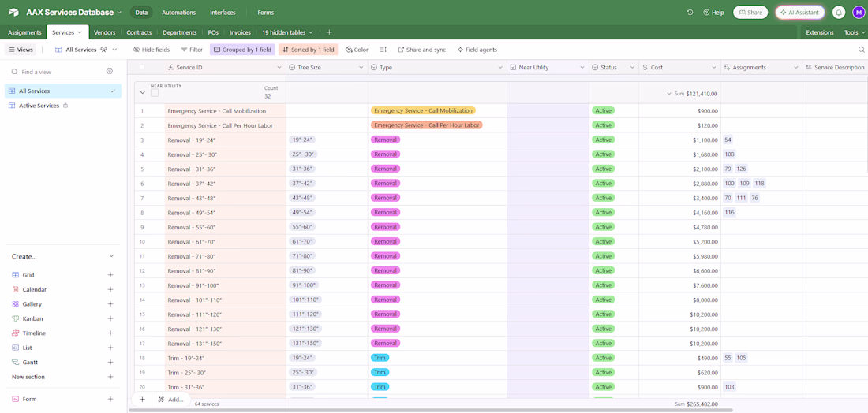Open the Automations tab
The image size is (868, 413).
click(x=178, y=13)
